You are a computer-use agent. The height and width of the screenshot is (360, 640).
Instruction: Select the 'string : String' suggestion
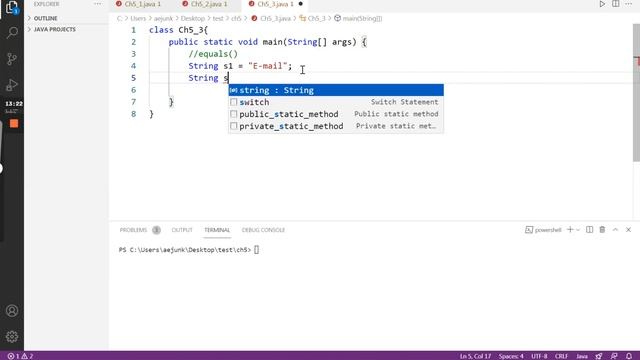point(336,90)
